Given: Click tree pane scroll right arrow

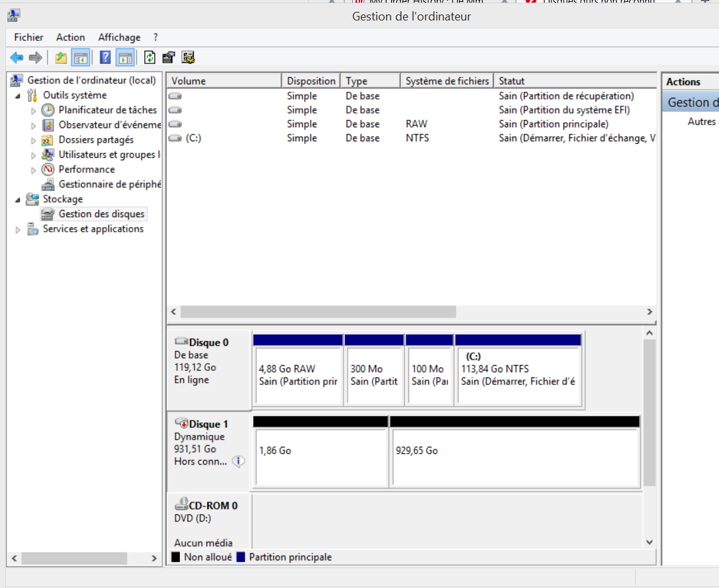Looking at the screenshot, I should [154, 558].
